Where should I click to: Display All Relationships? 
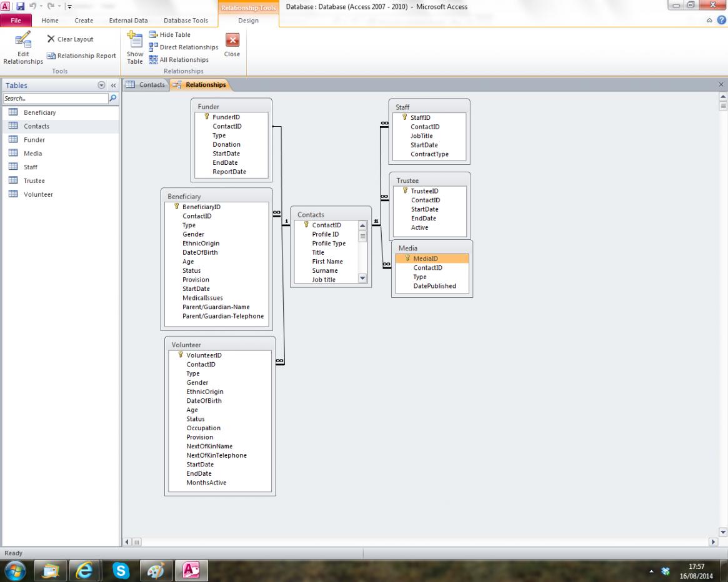click(x=179, y=60)
